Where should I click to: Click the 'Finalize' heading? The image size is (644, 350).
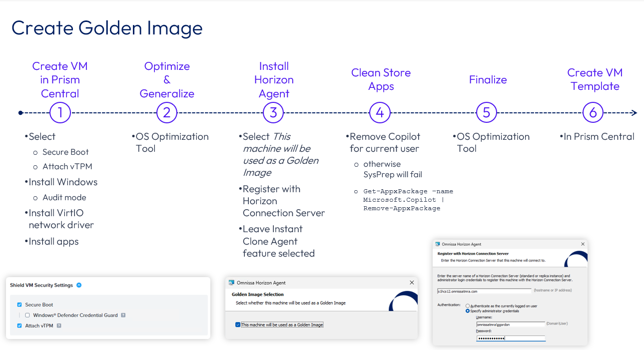(x=488, y=80)
